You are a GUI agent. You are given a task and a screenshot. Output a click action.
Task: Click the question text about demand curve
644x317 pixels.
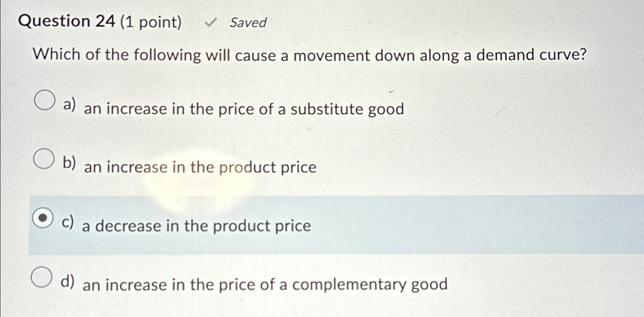(310, 55)
